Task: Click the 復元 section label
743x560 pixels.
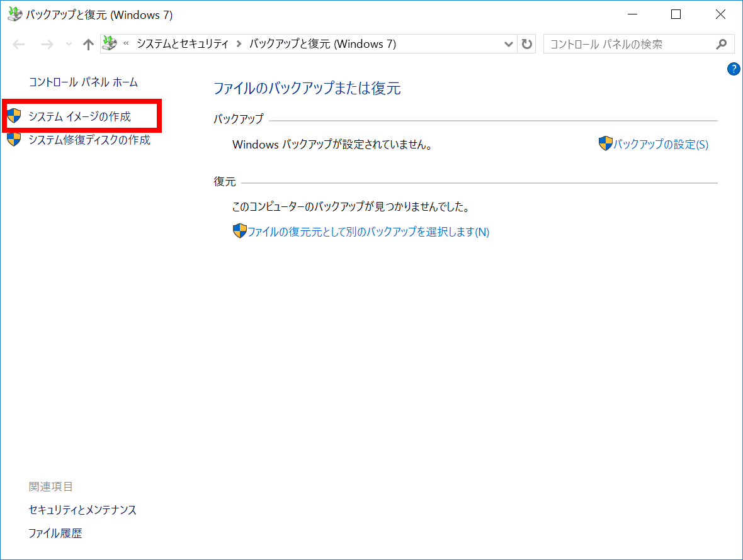Action: pyautogui.click(x=225, y=182)
